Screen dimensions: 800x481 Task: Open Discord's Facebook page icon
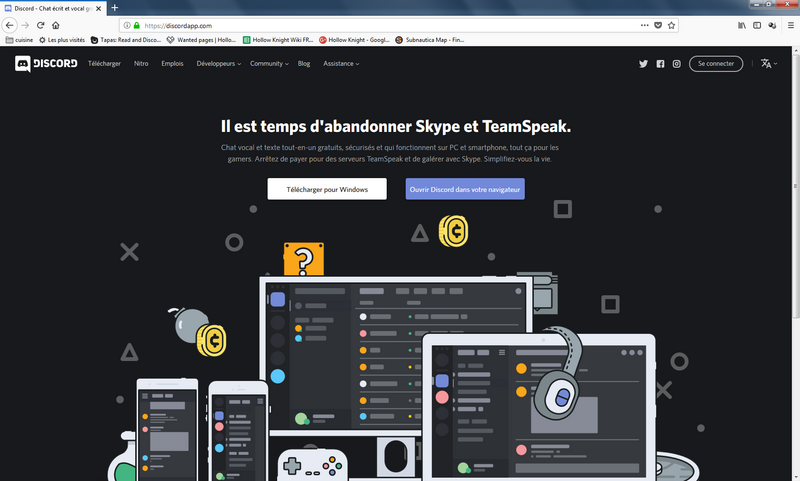pos(660,64)
